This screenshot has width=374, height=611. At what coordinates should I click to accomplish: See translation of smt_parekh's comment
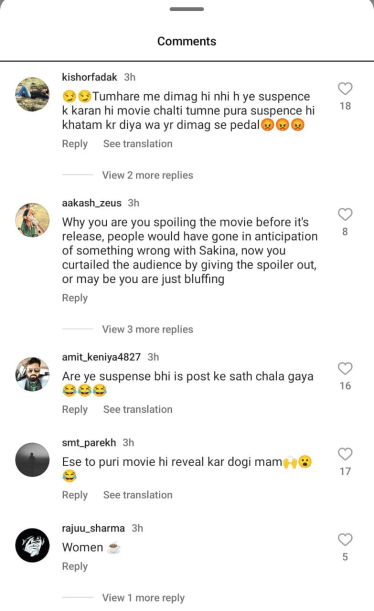tap(138, 495)
